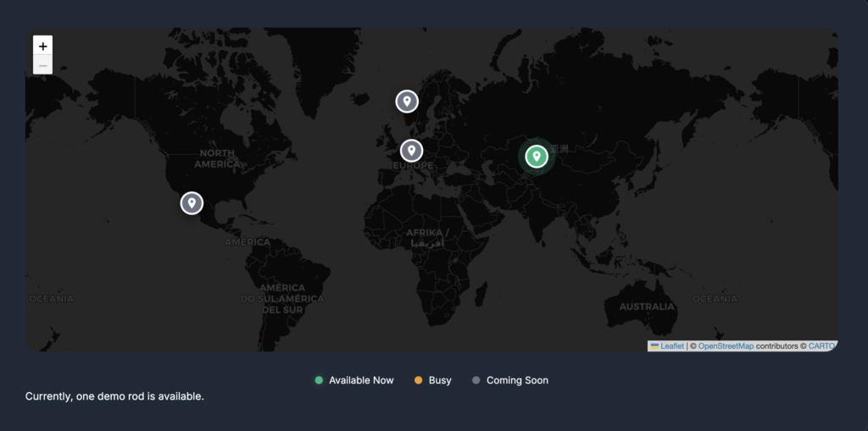The height and width of the screenshot is (431, 868).
Task: Zoom out using the minus button
Action: pos(43,65)
